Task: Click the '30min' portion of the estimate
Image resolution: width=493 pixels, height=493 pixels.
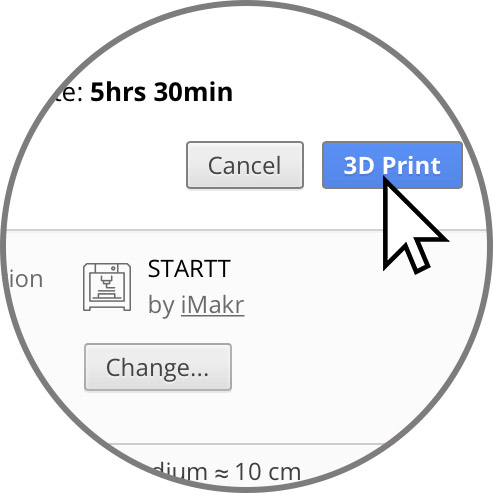Action: [x=193, y=92]
